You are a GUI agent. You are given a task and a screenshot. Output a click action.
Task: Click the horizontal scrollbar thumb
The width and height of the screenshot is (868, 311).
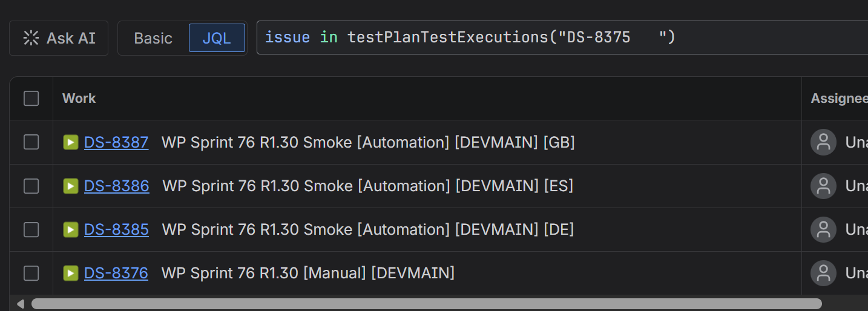coord(427,303)
